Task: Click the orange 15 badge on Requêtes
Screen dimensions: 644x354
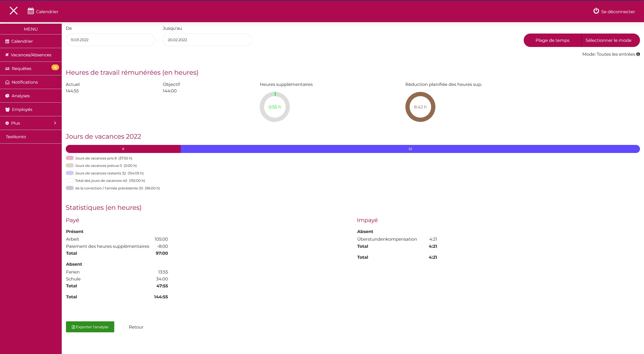Action: pos(55,67)
